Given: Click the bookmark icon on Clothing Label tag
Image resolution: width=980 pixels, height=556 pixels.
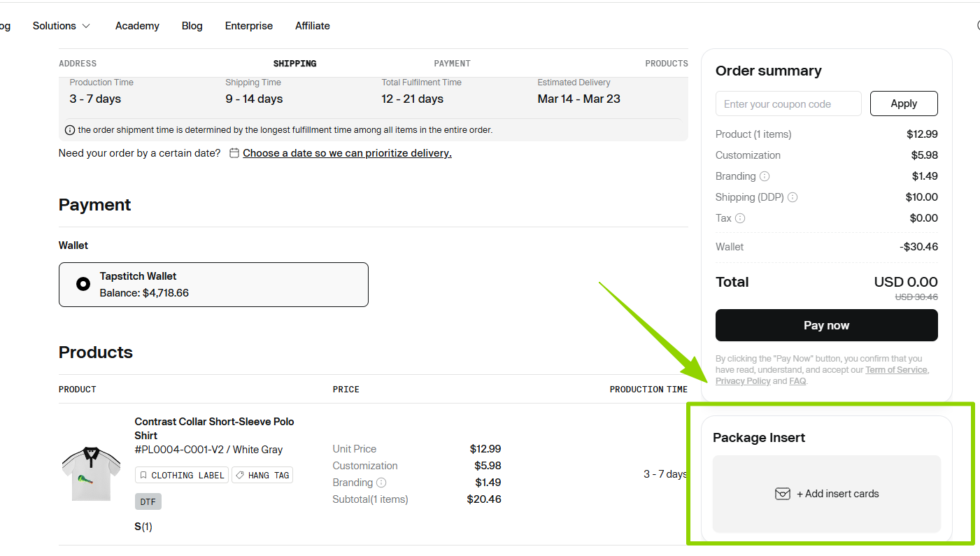Looking at the screenshot, I should click(x=143, y=476).
